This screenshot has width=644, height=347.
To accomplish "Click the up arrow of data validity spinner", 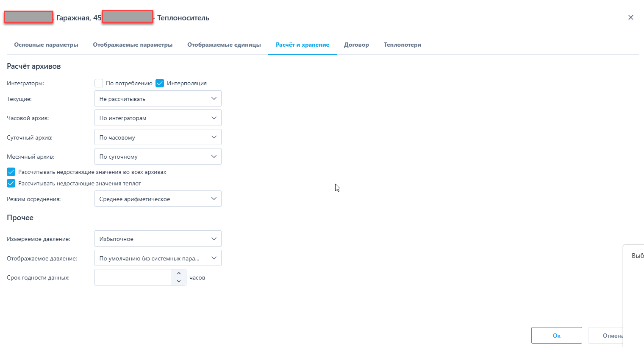I will coord(179,274).
